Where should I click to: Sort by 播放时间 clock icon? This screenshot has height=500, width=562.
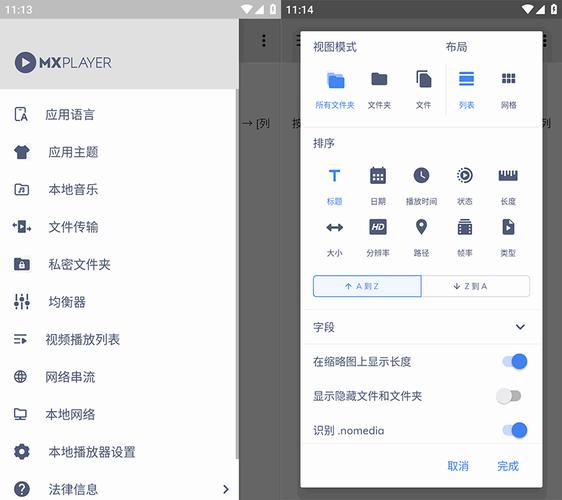click(421, 176)
